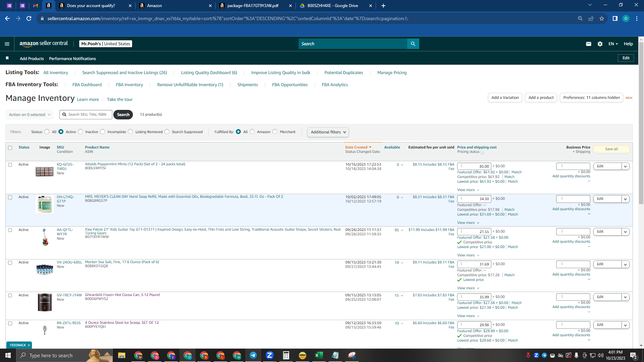Open Preferences: 11 columns hidden

(x=591, y=98)
